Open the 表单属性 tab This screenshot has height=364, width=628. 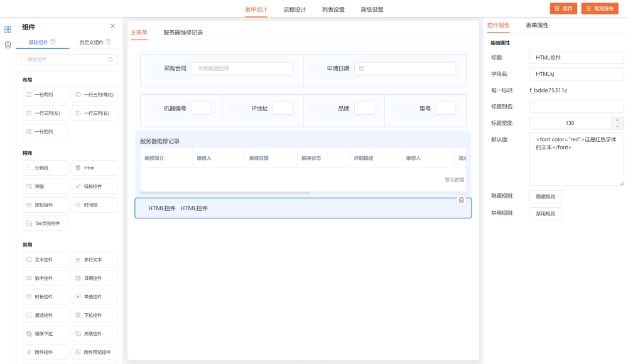tap(537, 26)
